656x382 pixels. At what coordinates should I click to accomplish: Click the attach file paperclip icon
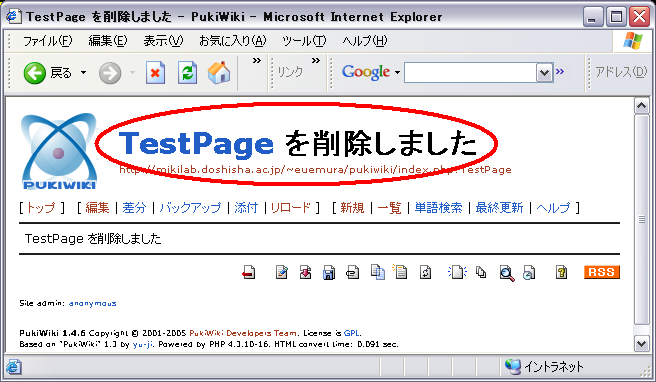[352, 273]
